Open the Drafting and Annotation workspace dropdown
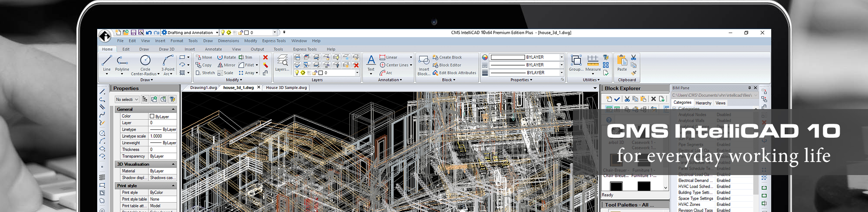868x212 pixels. pos(217,33)
